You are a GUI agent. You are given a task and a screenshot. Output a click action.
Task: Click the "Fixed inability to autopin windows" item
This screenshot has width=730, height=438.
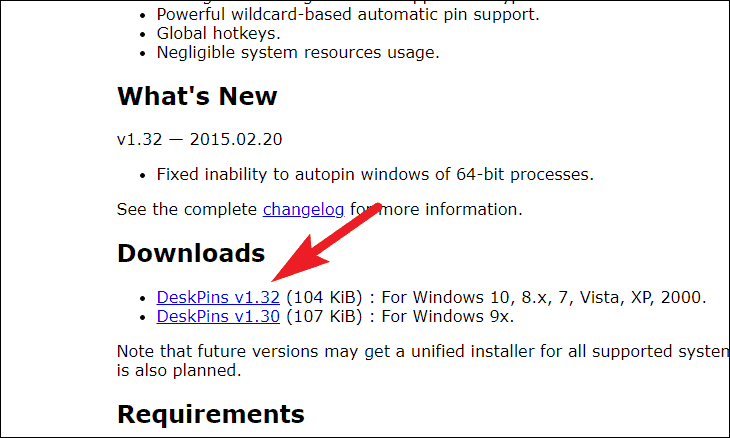point(375,175)
